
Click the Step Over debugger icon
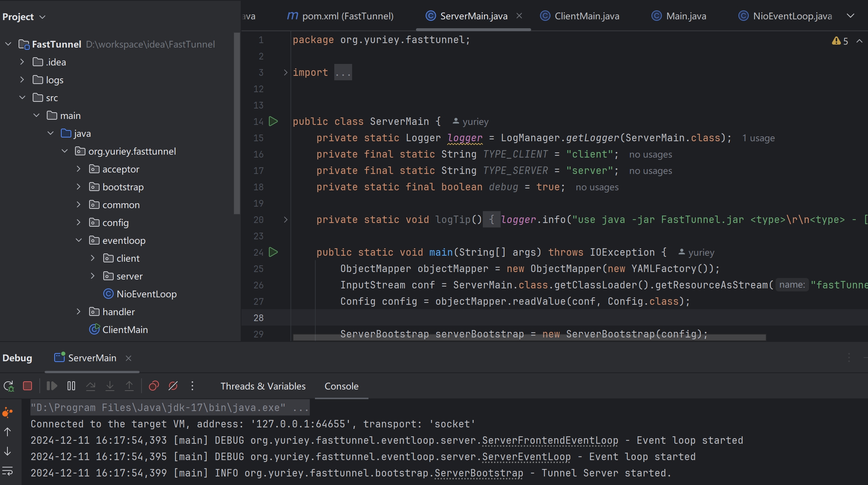(x=91, y=386)
